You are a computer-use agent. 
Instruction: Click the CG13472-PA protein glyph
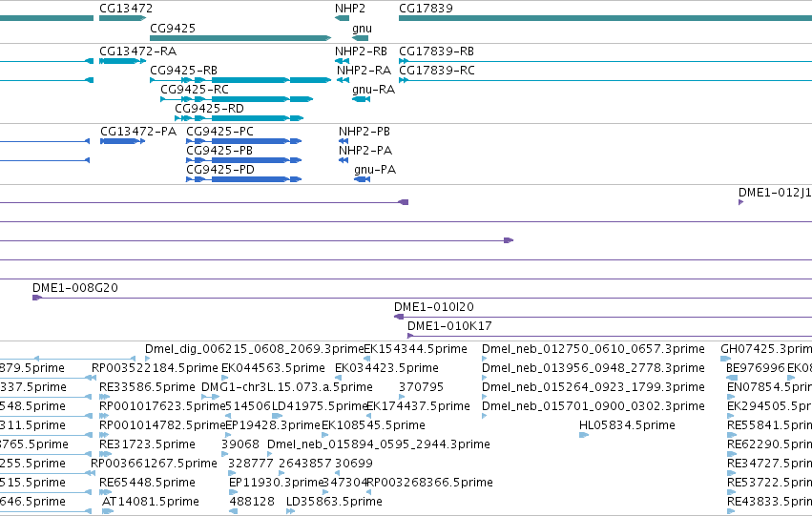122,141
